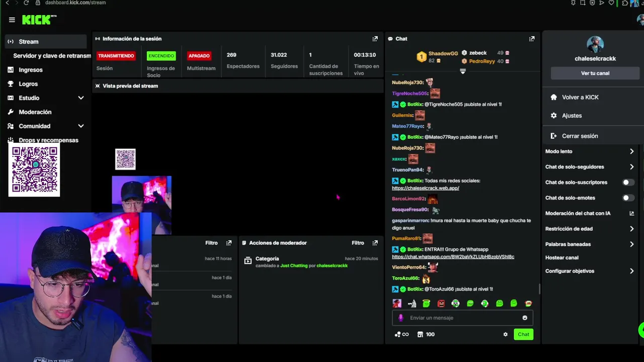The image size is (644, 362).
Task: Click the Moderación wrench icon
Action: tap(11, 112)
